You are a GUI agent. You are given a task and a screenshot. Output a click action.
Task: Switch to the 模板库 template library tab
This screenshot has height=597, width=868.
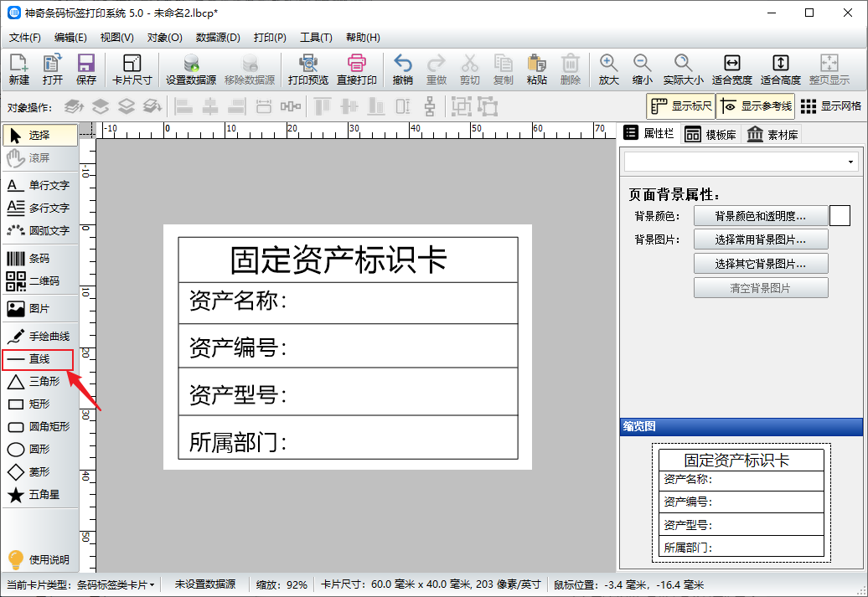[x=710, y=135]
